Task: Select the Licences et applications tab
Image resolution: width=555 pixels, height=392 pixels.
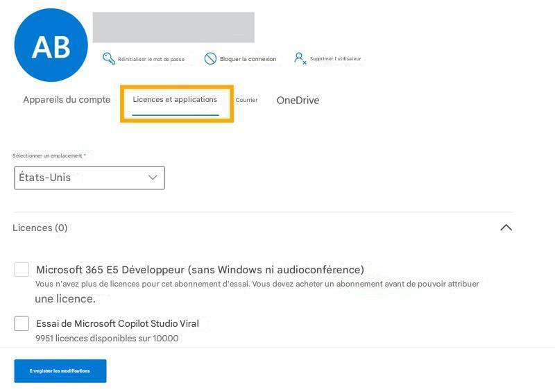Action: click(176, 100)
